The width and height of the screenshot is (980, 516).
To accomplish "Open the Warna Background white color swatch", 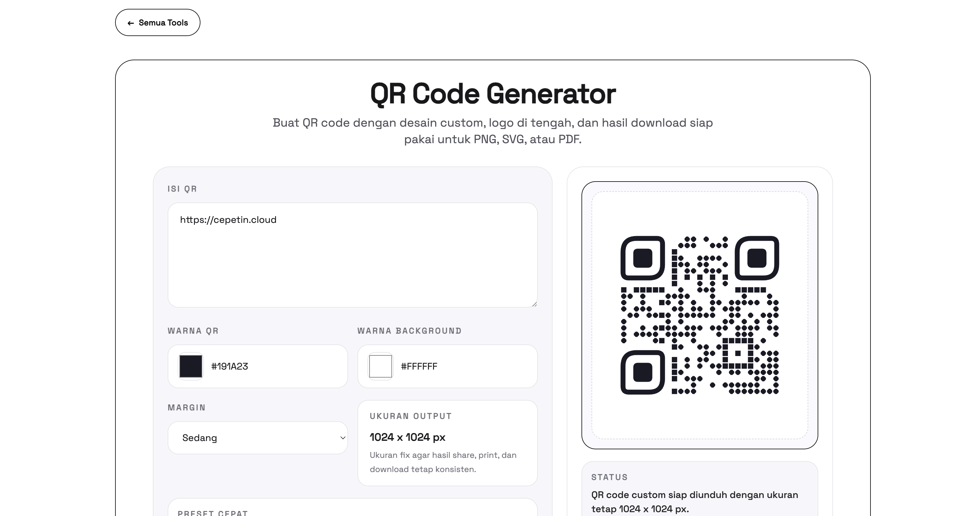I will 380,366.
